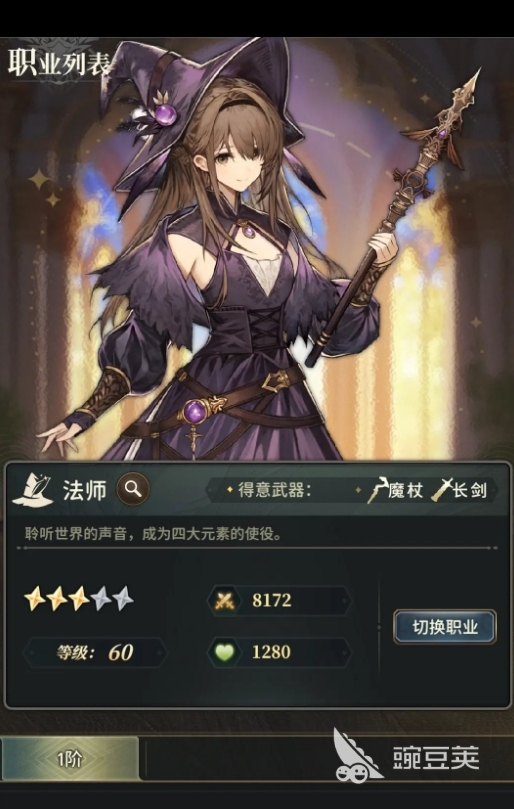
Task: Tap the wizard hat class icon
Action: [x=34, y=489]
